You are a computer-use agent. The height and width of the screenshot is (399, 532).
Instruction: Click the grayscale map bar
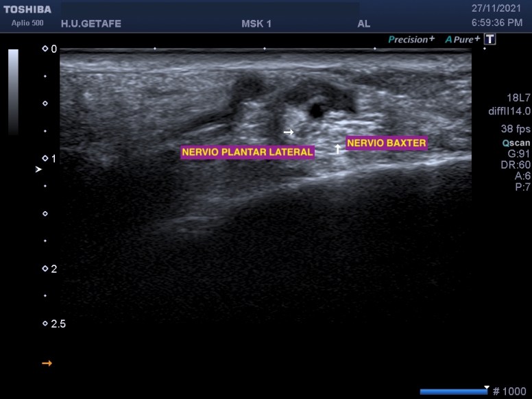(x=13, y=91)
